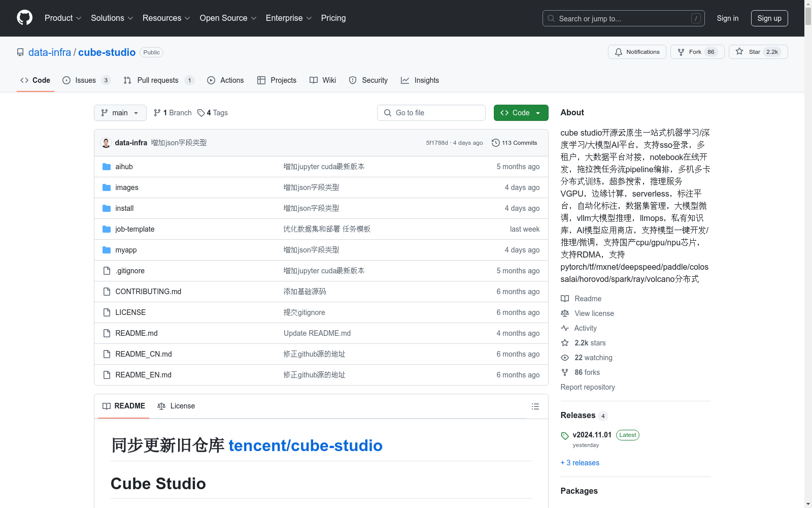Click the branch icon next to 1 Branch
This screenshot has width=812, height=508.
coord(157,113)
